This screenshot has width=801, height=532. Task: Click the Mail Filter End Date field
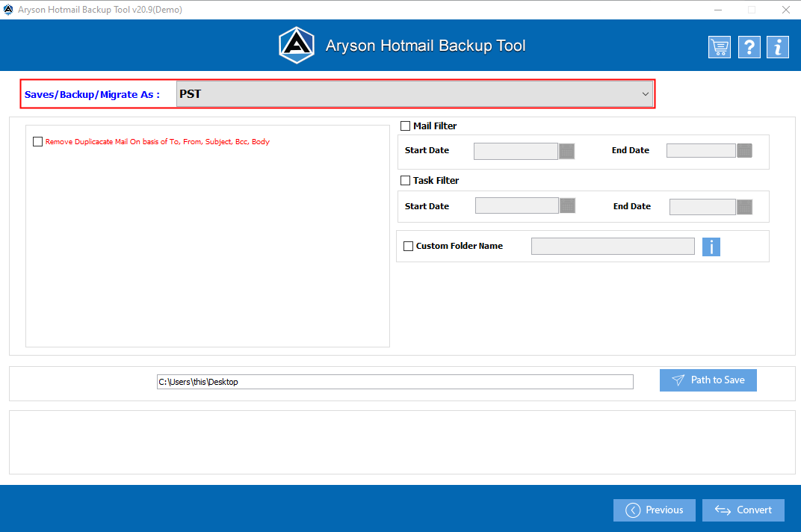701,150
